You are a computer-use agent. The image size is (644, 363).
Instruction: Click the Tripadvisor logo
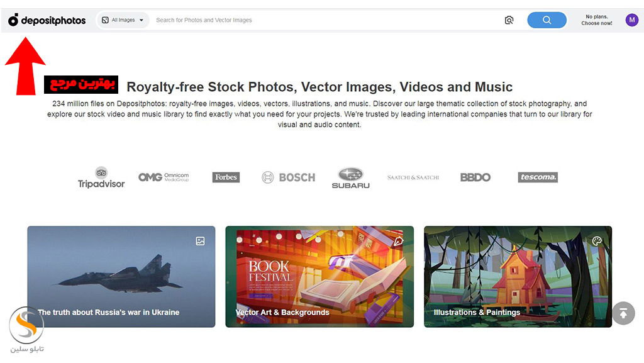pos(101,177)
